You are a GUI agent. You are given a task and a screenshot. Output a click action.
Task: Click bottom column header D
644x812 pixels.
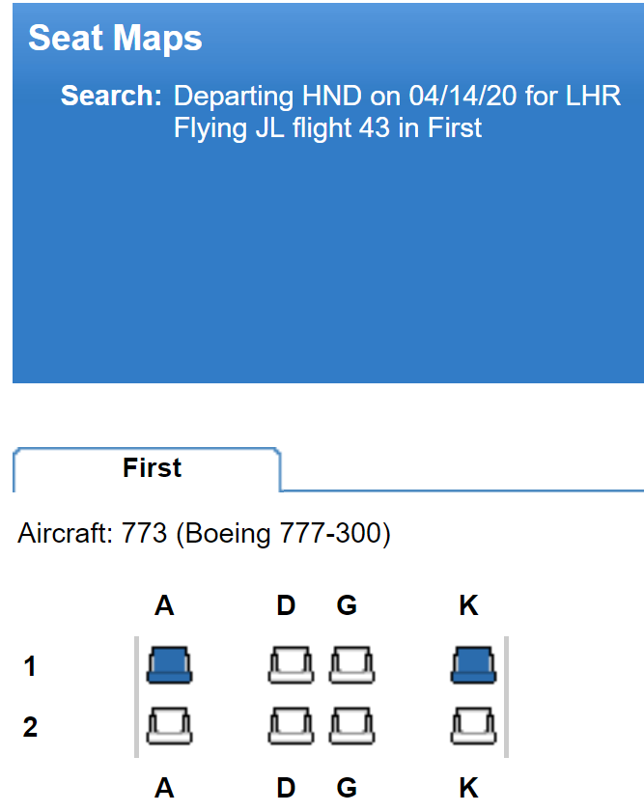click(x=287, y=788)
